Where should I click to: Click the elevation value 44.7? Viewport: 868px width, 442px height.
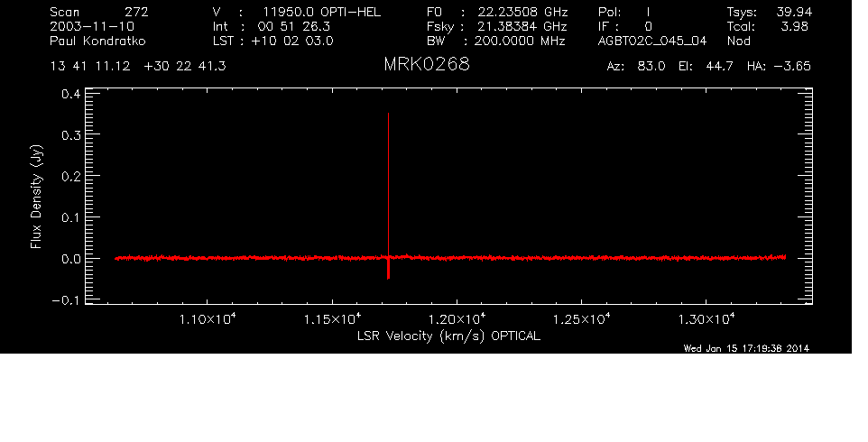pyautogui.click(x=720, y=67)
